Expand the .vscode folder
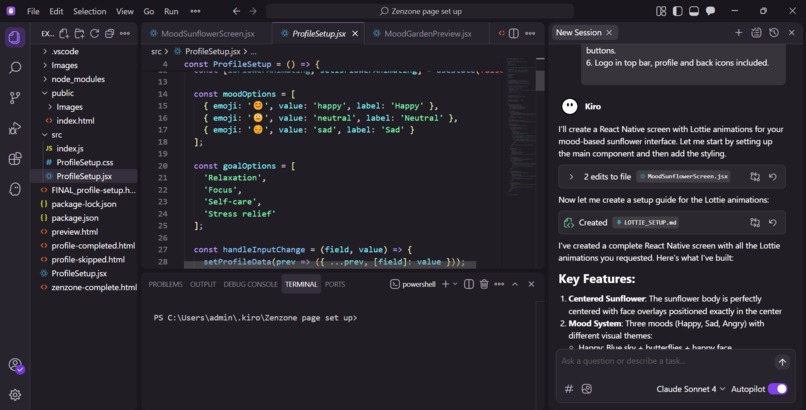Viewport: 806px width, 410px height. (65, 51)
